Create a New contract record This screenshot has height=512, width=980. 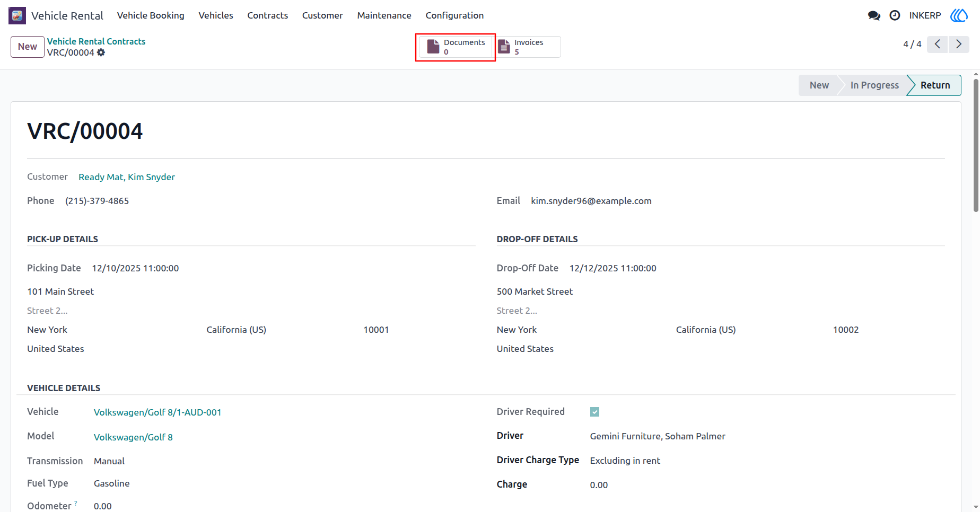tap(28, 47)
